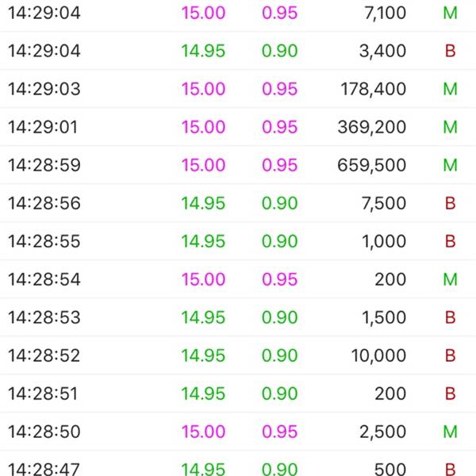Tap the 14.95 price at 14:28:53

pos(203,317)
